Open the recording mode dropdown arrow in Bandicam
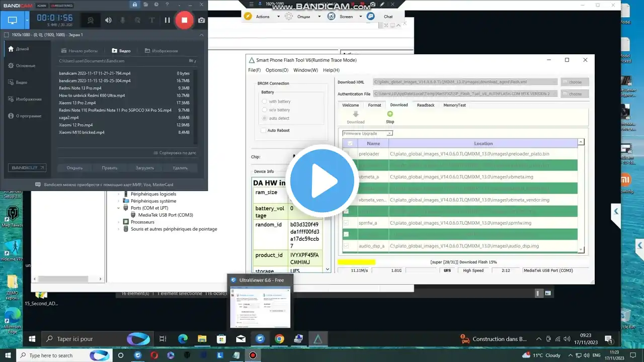This screenshot has height=362, width=644. point(27,21)
